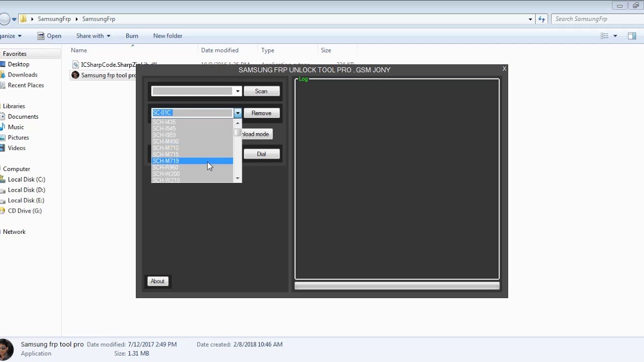Click the model list scroll down arrow

point(237,178)
